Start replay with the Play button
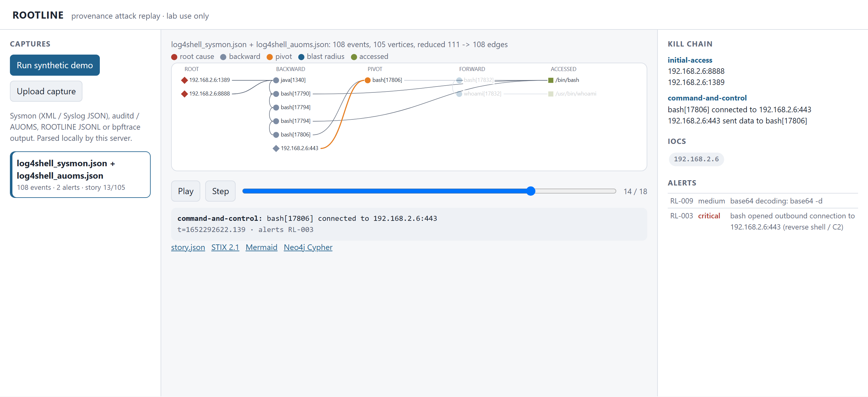 tap(186, 191)
